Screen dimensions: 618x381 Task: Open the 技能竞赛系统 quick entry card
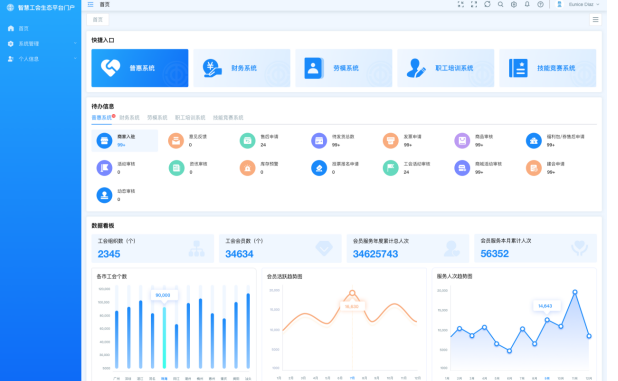pos(547,68)
